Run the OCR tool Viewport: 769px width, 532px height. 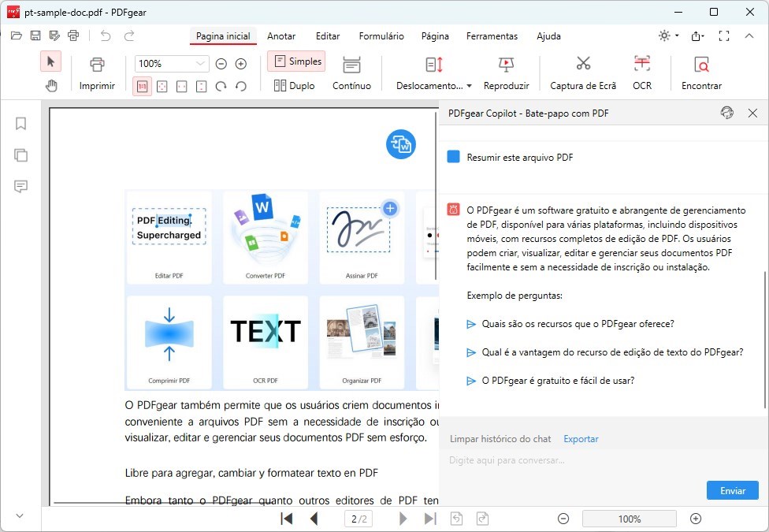click(x=642, y=73)
